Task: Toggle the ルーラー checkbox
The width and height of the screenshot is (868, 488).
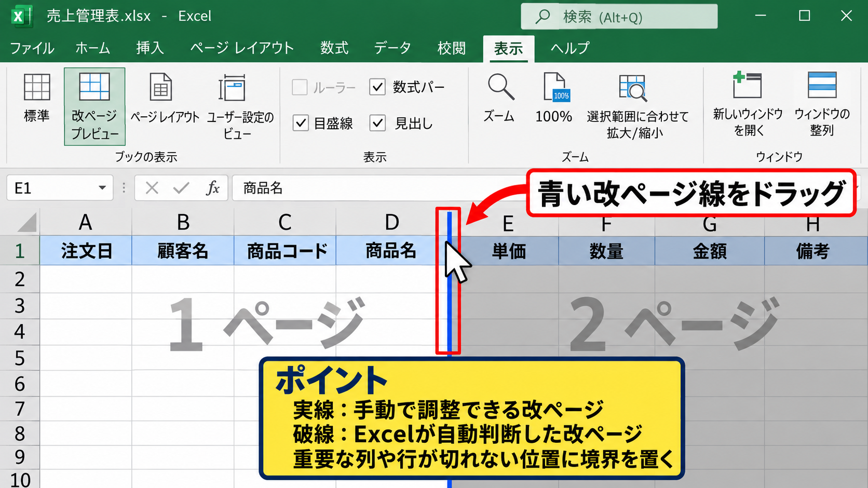Action: (300, 87)
